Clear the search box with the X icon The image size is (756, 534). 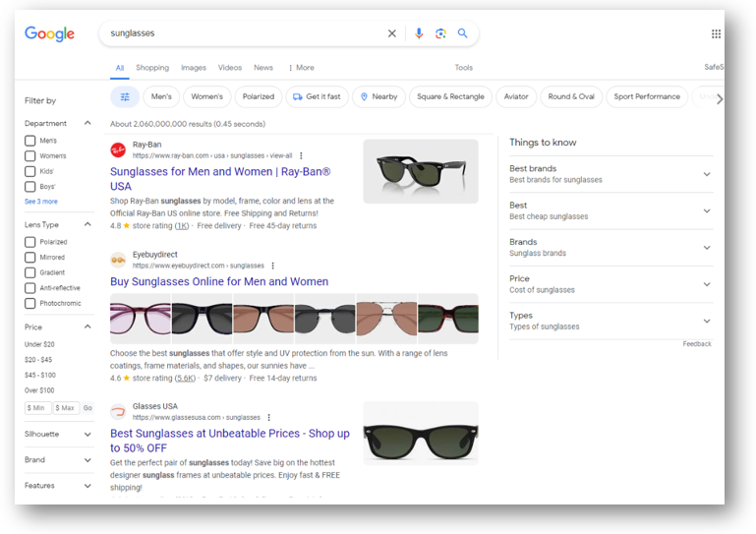[x=392, y=33]
